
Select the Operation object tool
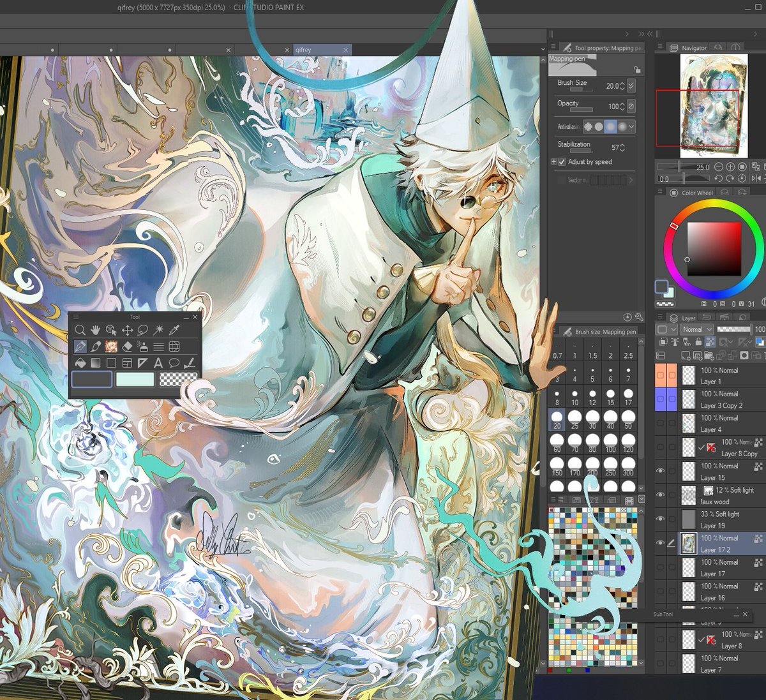(111, 330)
